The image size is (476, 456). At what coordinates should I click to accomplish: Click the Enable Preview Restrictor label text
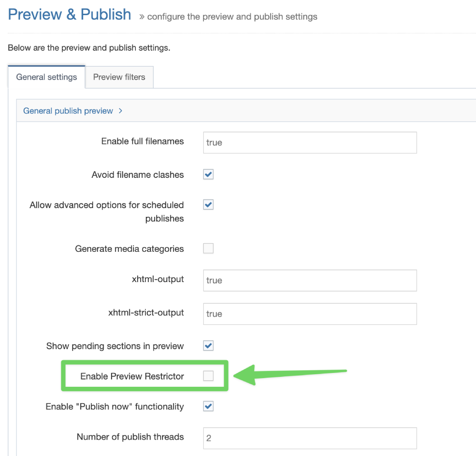pos(132,376)
